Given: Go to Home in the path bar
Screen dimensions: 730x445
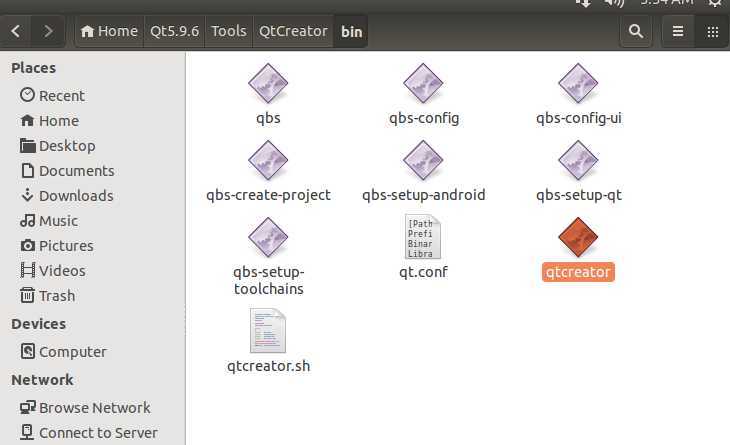Looking at the screenshot, I should tap(109, 31).
